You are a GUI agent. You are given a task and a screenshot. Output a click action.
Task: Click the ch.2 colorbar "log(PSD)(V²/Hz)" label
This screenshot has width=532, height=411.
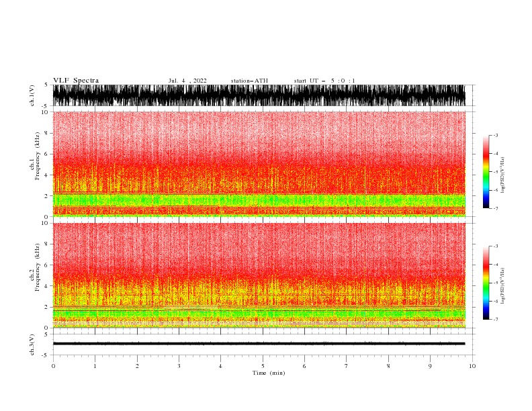point(502,286)
